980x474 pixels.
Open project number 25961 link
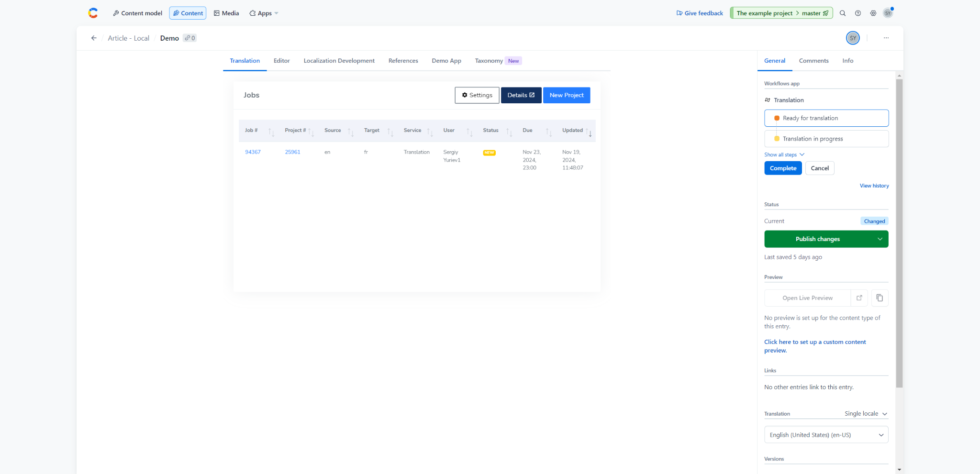292,152
